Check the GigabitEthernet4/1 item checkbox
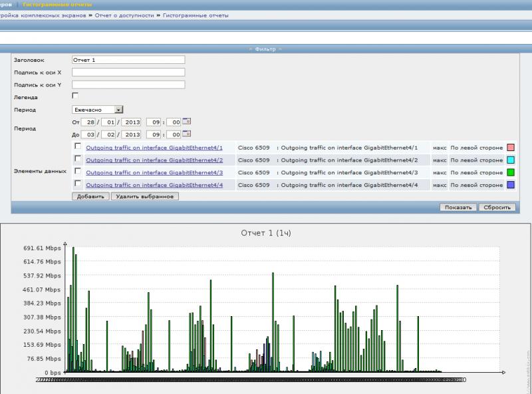 pyautogui.click(x=78, y=146)
